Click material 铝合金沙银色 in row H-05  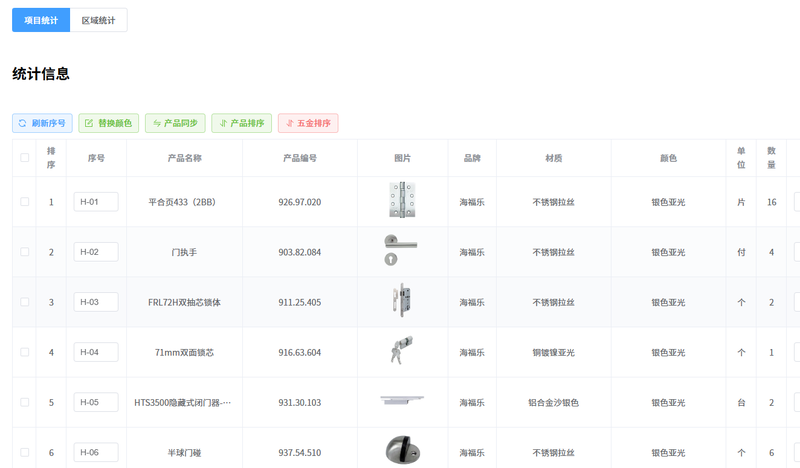point(554,403)
